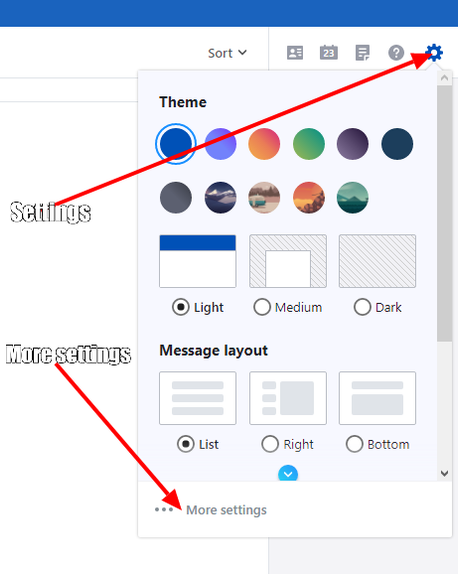Choose the mountain landscape theme thumbnail
The image size is (458, 574).
(220, 198)
